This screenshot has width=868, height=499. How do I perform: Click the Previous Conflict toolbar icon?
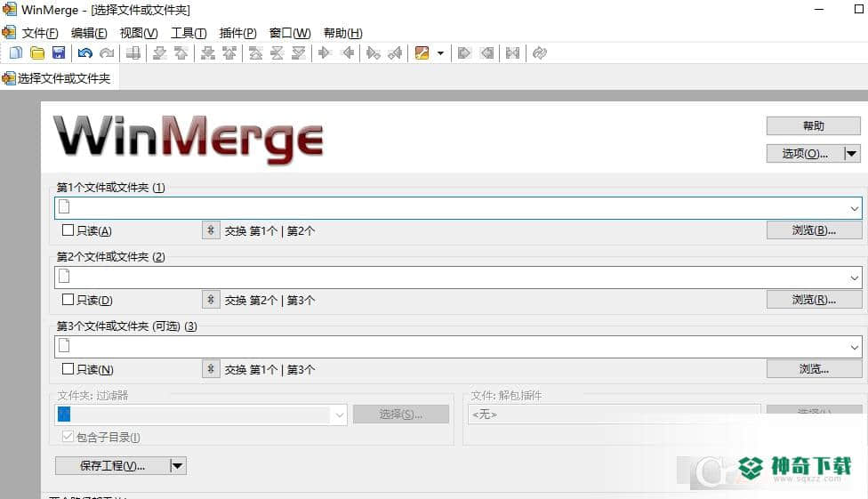click(x=229, y=53)
